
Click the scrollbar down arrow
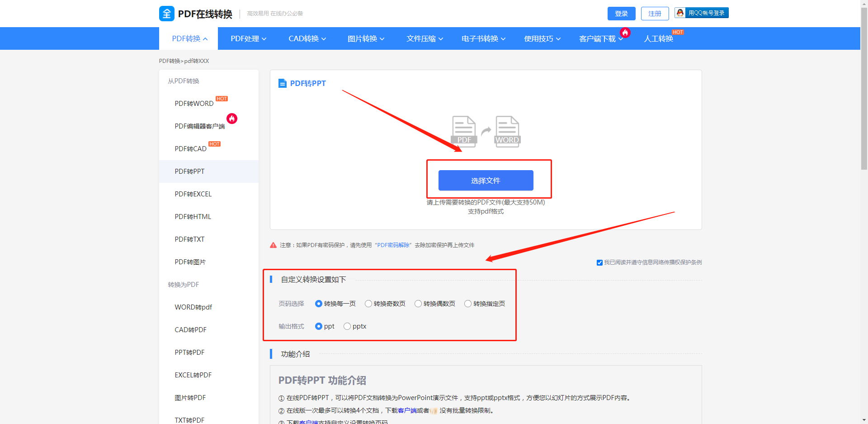tap(864, 420)
